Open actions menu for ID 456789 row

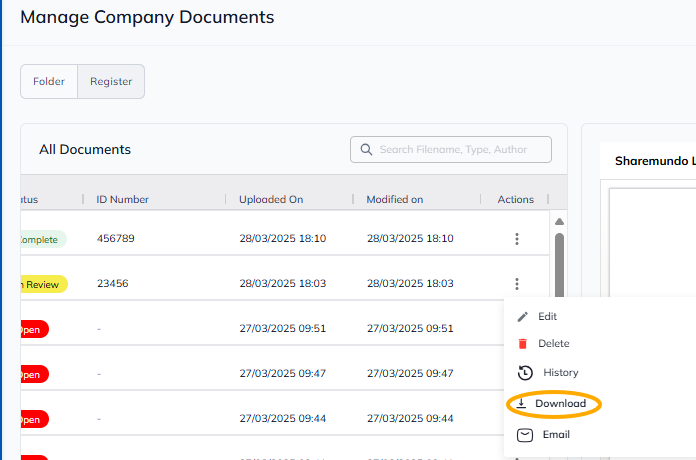tap(517, 239)
